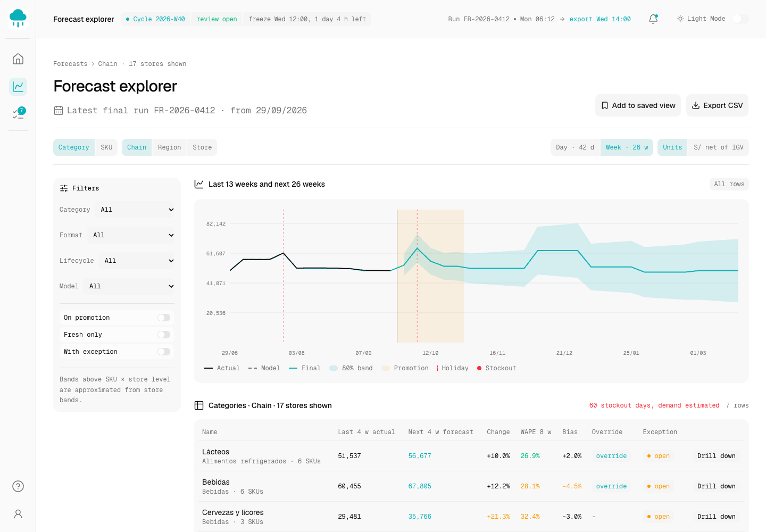The height and width of the screenshot is (532, 766).
Task: Open Cervezas y licores open exception badge
Action: 658,517
